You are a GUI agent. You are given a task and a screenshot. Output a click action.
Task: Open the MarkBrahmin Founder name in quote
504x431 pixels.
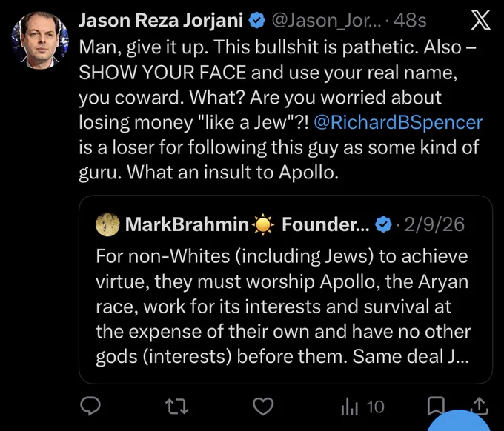(x=248, y=224)
